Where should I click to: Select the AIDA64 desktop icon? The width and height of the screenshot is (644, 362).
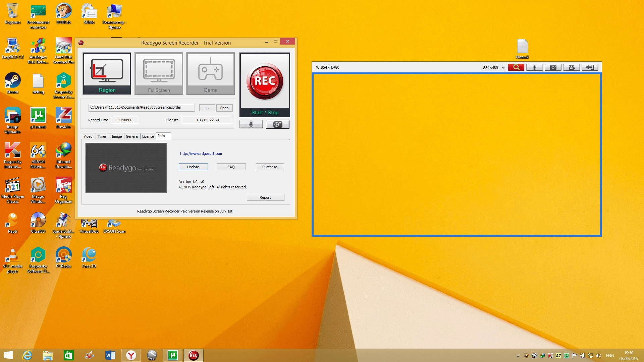tap(38, 156)
